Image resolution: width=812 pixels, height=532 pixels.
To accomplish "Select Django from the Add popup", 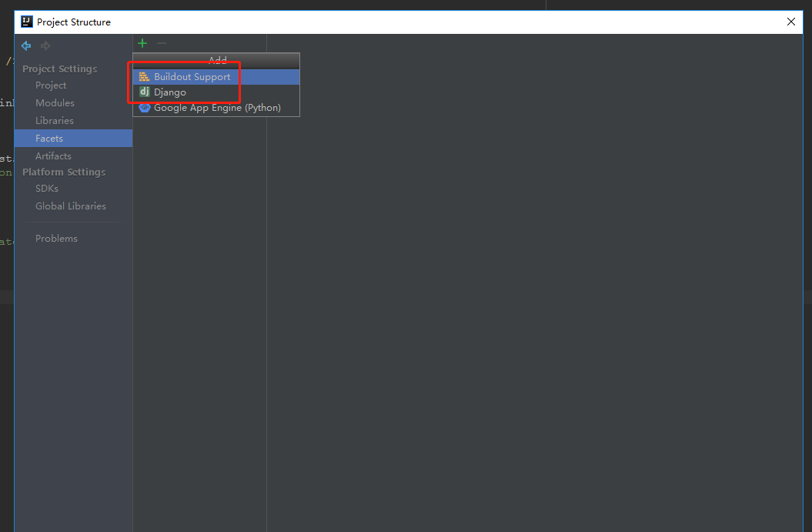I will click(171, 92).
